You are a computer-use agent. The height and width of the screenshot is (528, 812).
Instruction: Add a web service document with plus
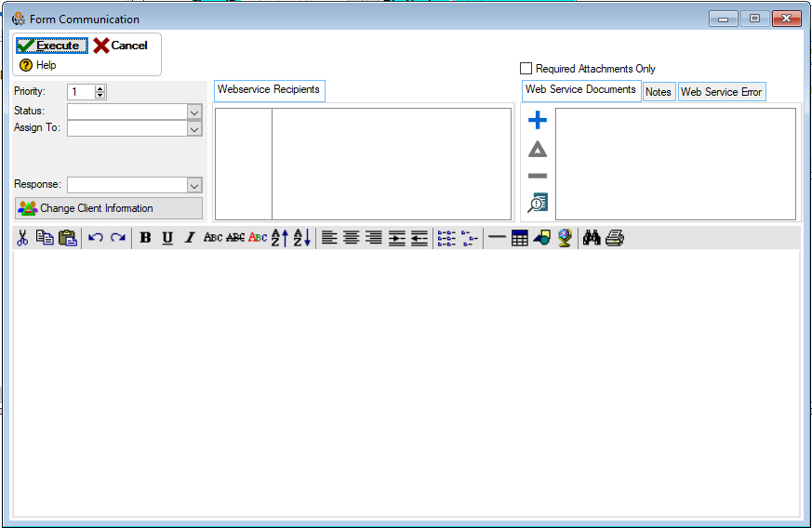[538, 120]
